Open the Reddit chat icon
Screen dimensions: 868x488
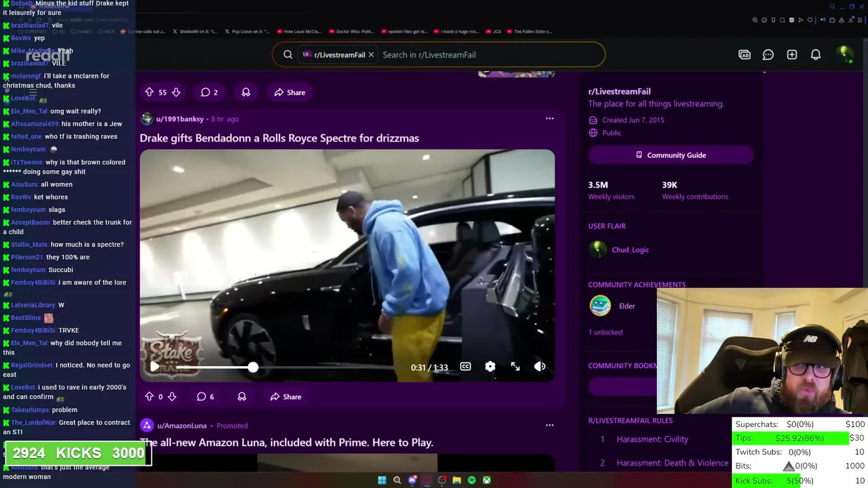[768, 55]
